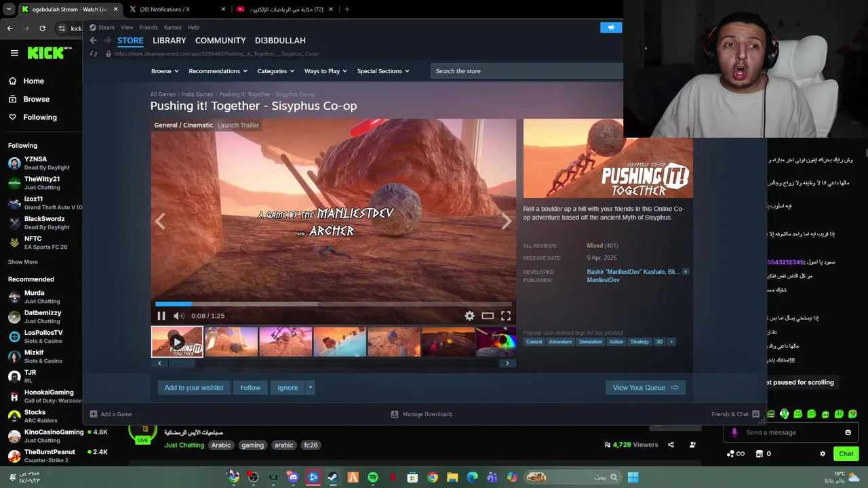The width and height of the screenshot is (868, 488).
Task: Open the YZNSA channel in Following list
Action: (x=41, y=163)
